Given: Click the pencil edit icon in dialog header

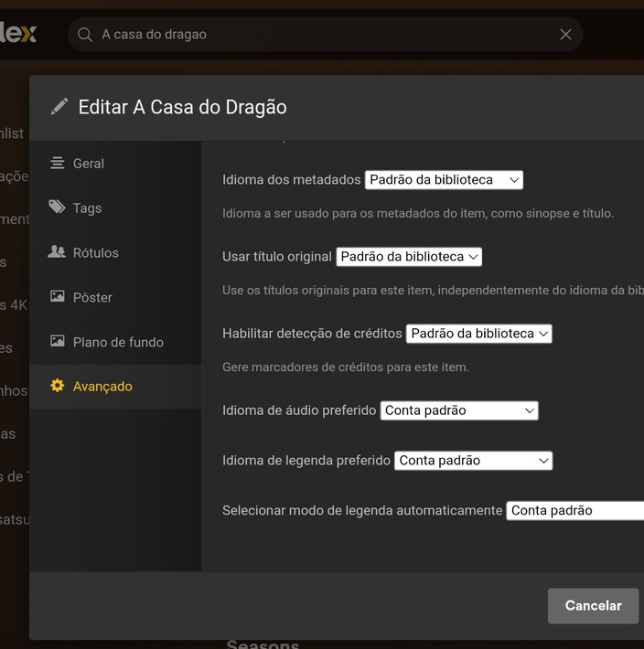Looking at the screenshot, I should click(59, 107).
